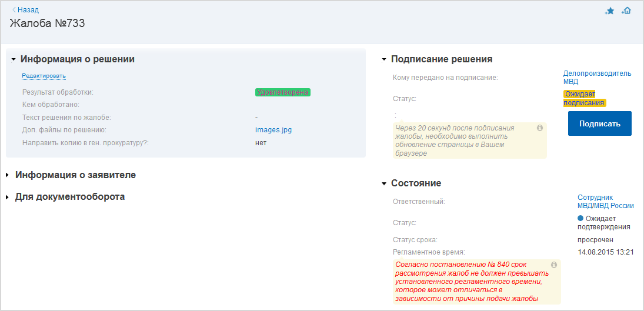Click info icon in red regulation notice
The height and width of the screenshot is (311, 644).
553,264
